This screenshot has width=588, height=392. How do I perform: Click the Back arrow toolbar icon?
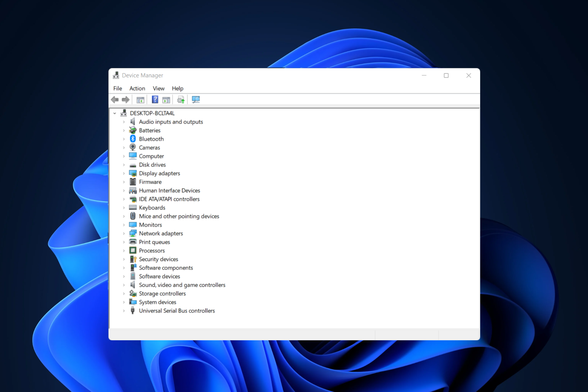coord(115,100)
